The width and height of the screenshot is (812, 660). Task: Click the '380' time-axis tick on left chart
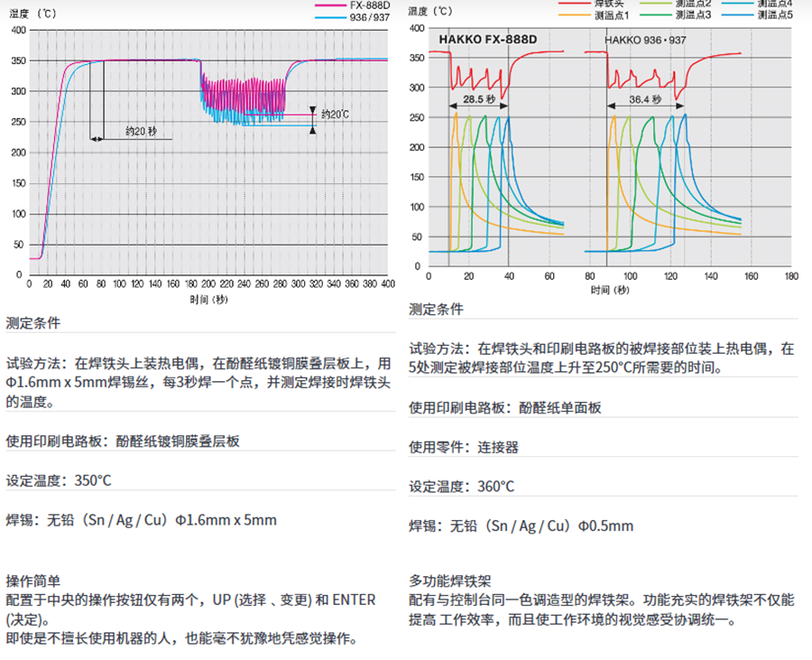click(370, 284)
